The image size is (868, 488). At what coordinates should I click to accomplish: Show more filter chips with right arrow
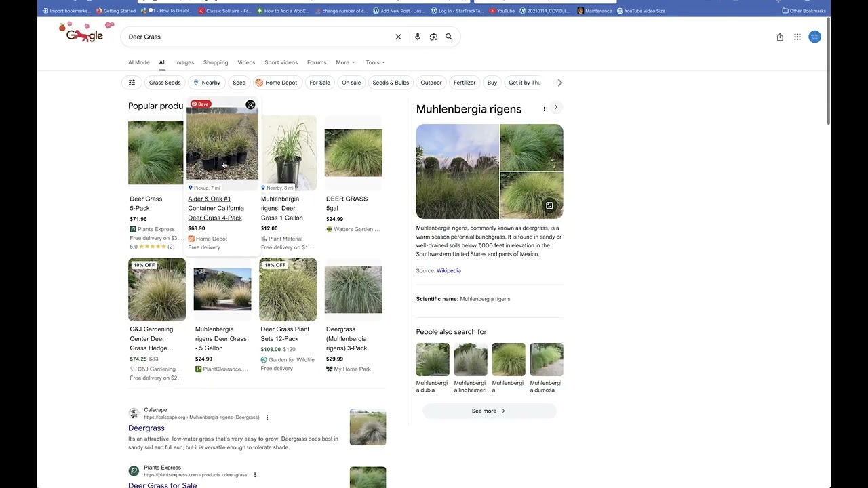click(559, 83)
